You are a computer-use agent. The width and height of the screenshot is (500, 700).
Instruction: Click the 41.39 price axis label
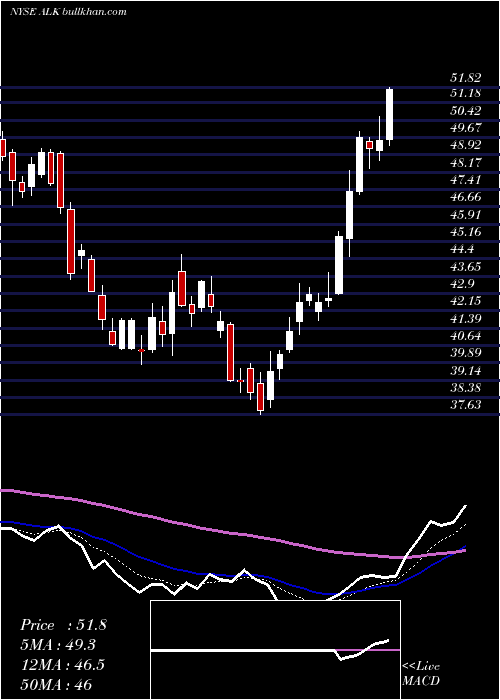point(466,319)
